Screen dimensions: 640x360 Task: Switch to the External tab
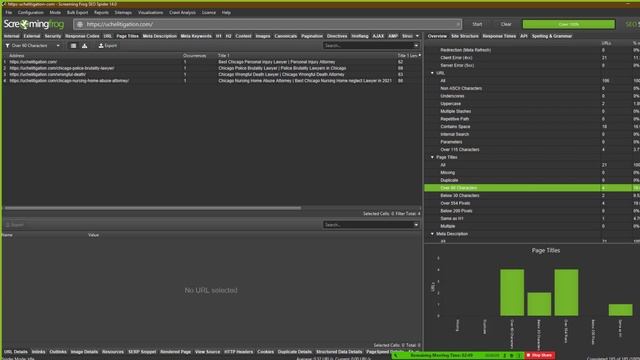pos(32,36)
